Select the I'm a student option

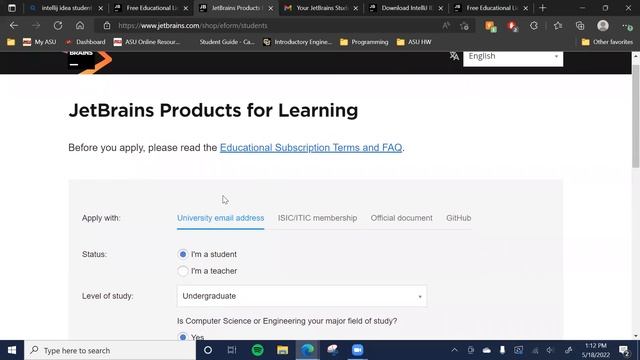pos(183,254)
